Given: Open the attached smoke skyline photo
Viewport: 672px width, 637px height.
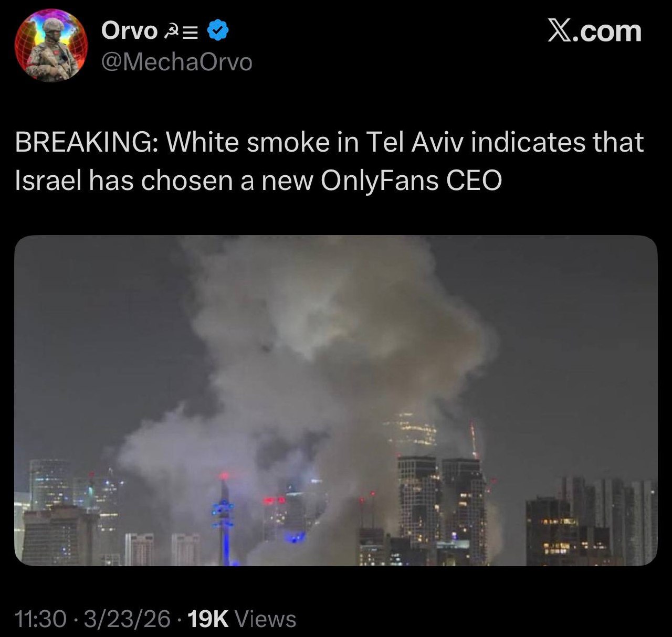Looking at the screenshot, I should click(x=336, y=400).
